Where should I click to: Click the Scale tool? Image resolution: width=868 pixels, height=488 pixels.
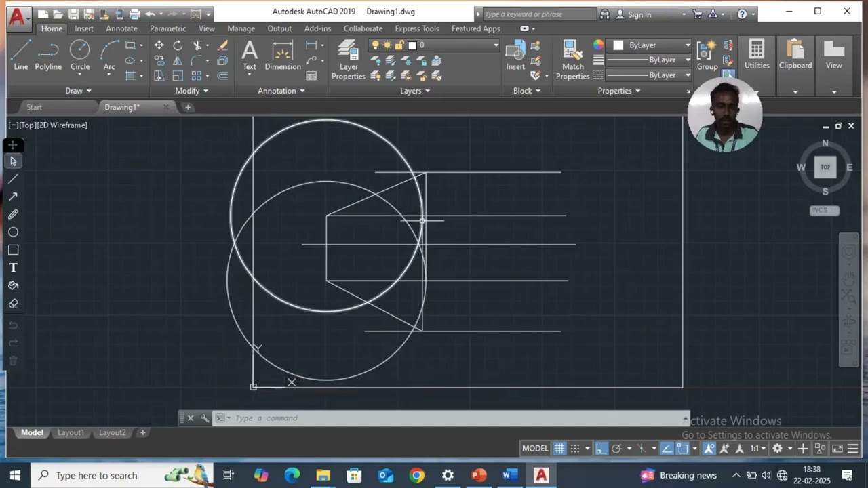[x=178, y=76]
